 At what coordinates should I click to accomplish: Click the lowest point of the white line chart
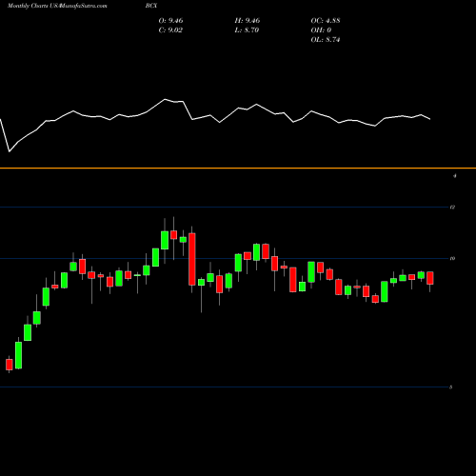pyautogui.click(x=10, y=151)
